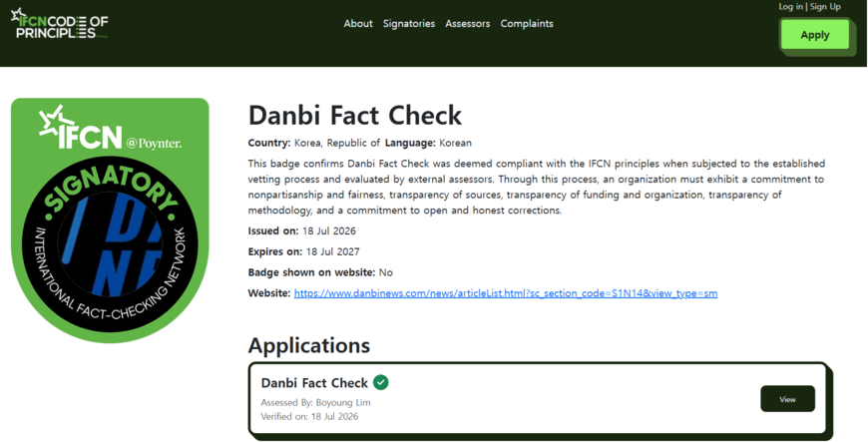
Task: Click the @Poynter text on the badge
Action: 154,144
